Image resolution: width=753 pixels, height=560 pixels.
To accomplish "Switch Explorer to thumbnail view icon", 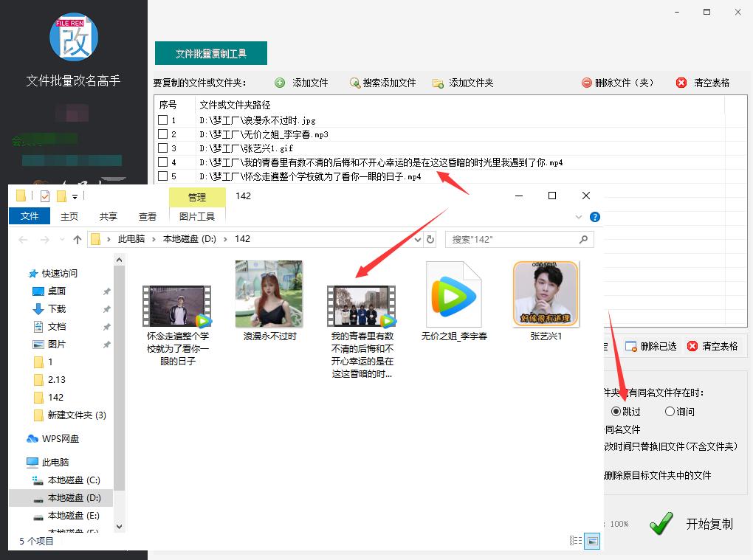I will pyautogui.click(x=593, y=541).
